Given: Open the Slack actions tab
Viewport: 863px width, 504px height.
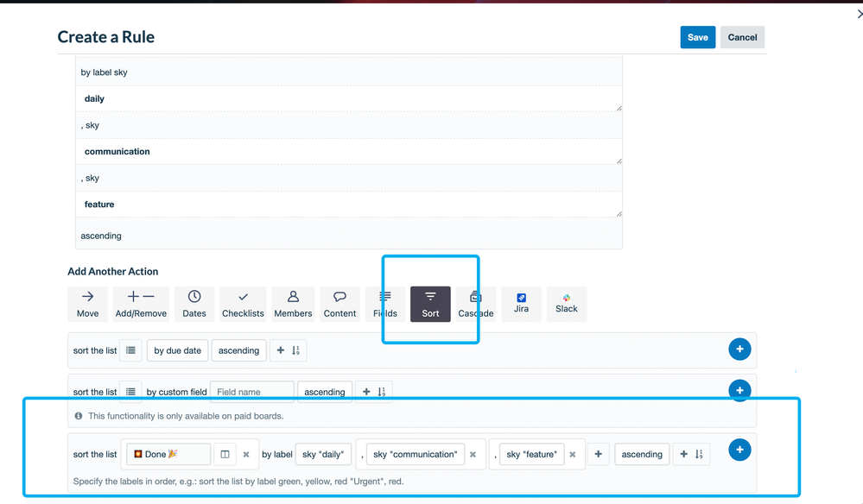Looking at the screenshot, I should [x=567, y=304].
